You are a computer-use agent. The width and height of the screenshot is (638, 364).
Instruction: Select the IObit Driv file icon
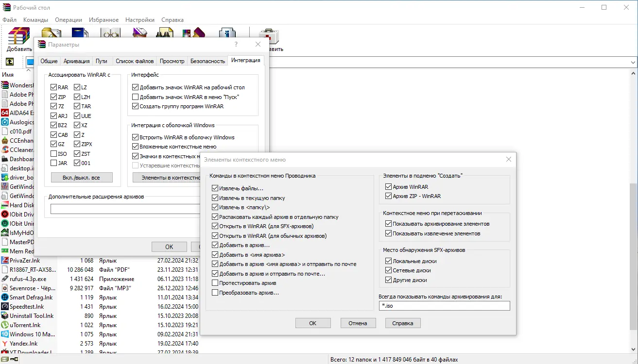tap(5, 214)
